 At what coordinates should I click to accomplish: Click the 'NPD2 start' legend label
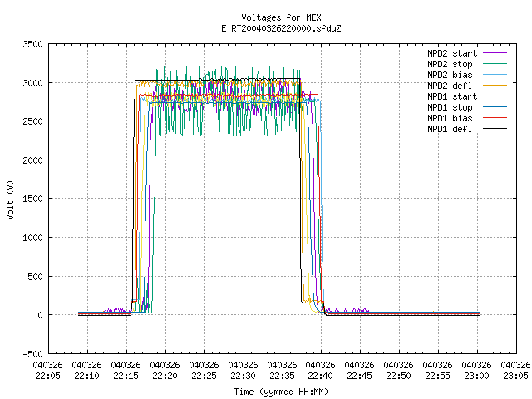tap(452, 53)
